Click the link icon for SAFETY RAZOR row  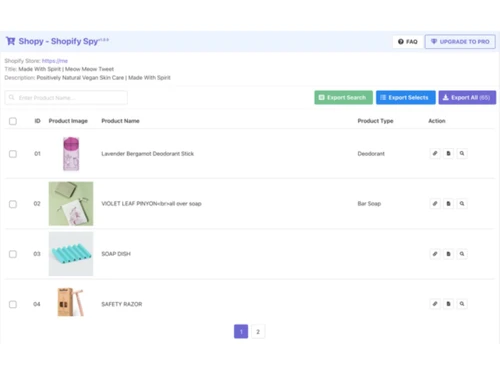pos(435,304)
